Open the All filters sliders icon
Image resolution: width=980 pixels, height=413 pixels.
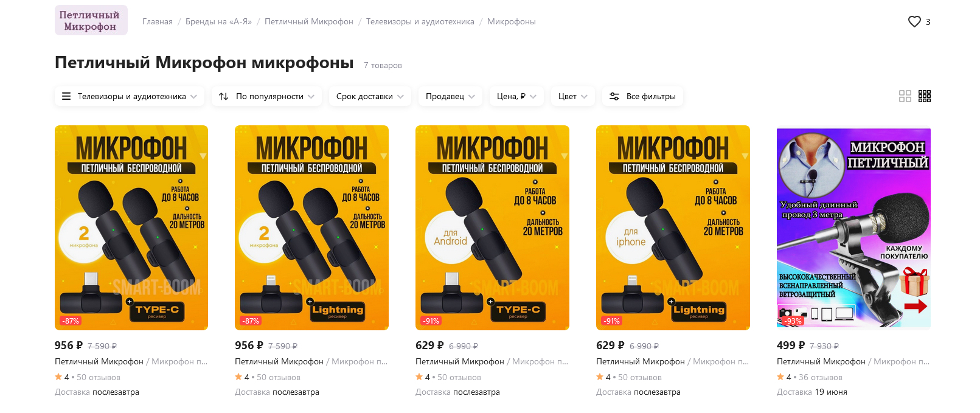coord(614,96)
